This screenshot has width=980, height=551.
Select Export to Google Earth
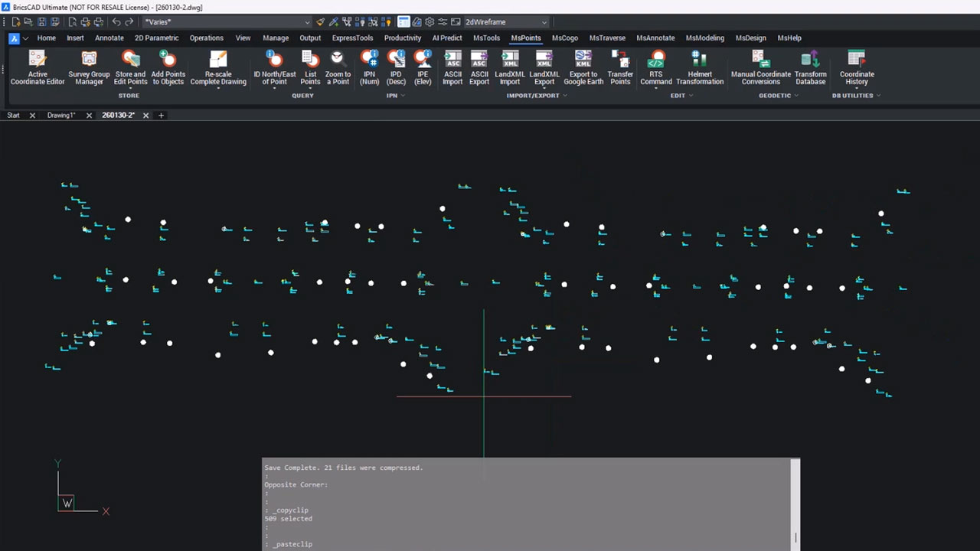[x=583, y=67]
